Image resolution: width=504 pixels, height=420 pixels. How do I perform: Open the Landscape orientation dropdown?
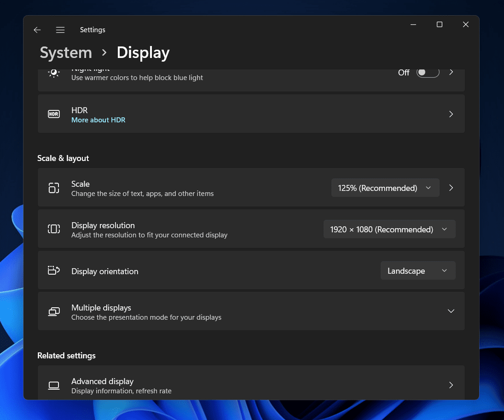[x=417, y=270]
